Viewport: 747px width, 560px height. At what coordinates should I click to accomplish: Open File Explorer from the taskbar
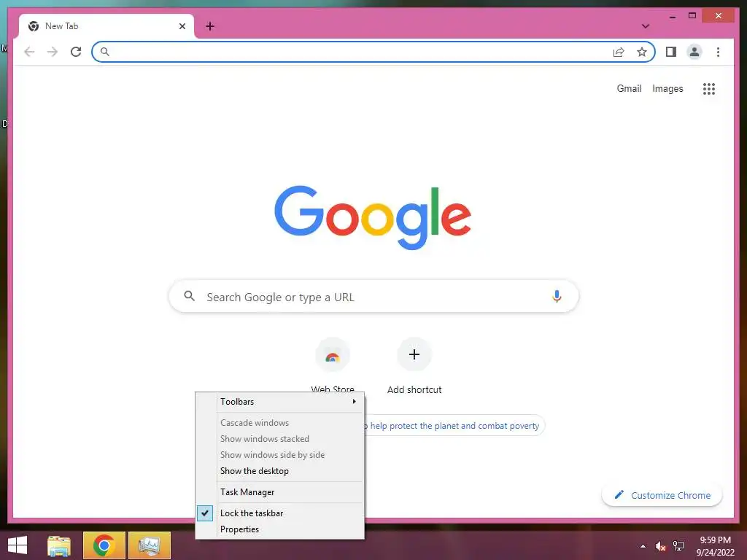click(59, 545)
